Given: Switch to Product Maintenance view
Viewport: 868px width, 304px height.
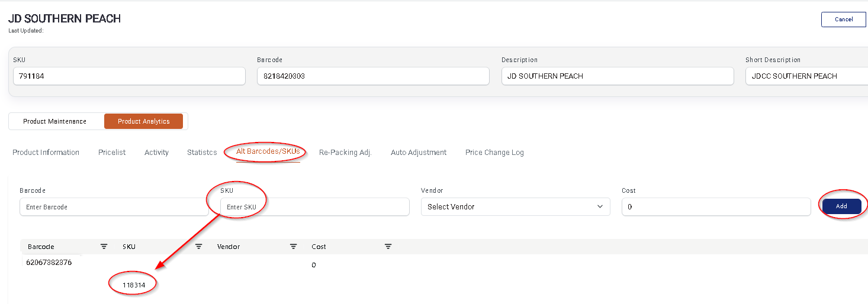Looking at the screenshot, I should click(55, 121).
